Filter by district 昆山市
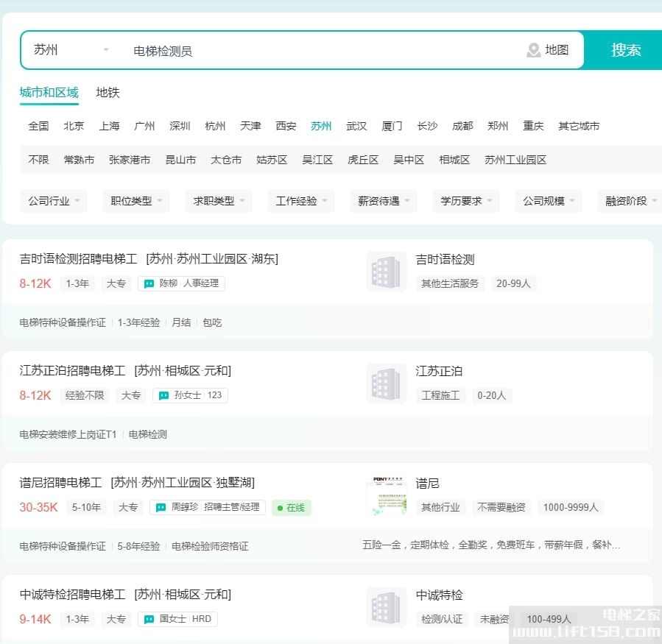 pos(180,160)
